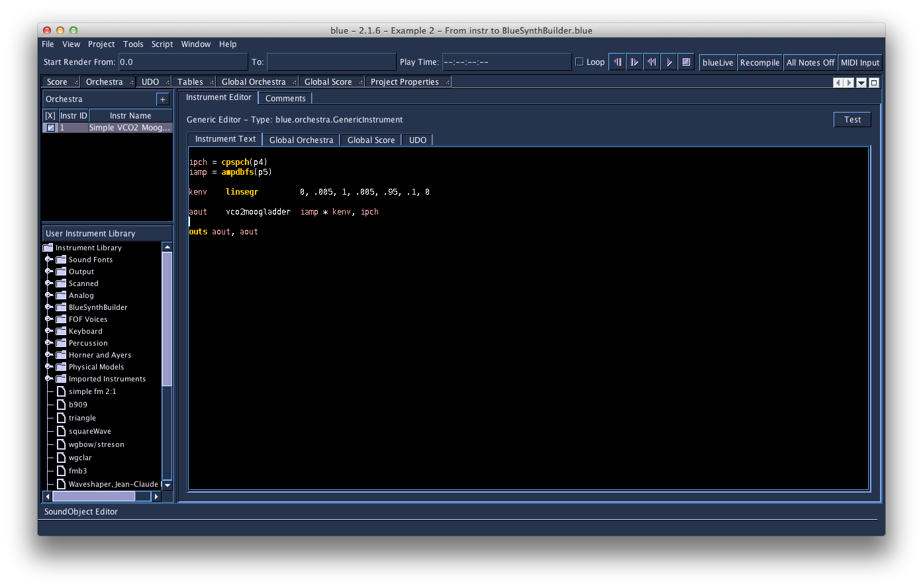The image size is (923, 588).
Task: Click the library horizontal scrollbar thumb
Action: pos(93,496)
